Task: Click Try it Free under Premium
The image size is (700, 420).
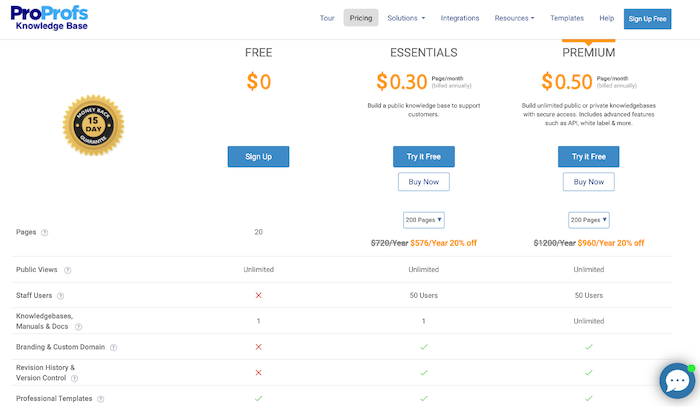Action: [x=588, y=157]
